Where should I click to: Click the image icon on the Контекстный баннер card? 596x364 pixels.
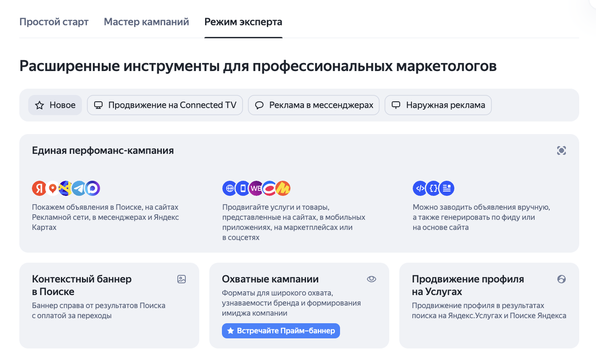click(x=181, y=279)
